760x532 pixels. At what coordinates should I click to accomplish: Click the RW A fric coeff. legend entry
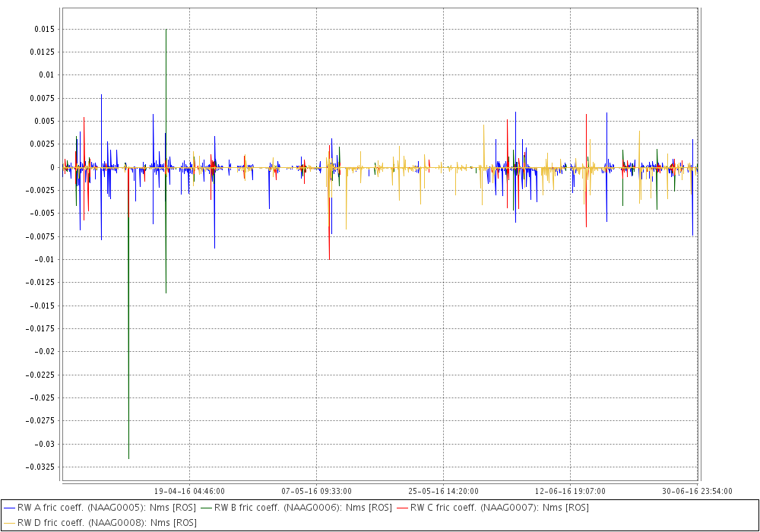pyautogui.click(x=100, y=508)
